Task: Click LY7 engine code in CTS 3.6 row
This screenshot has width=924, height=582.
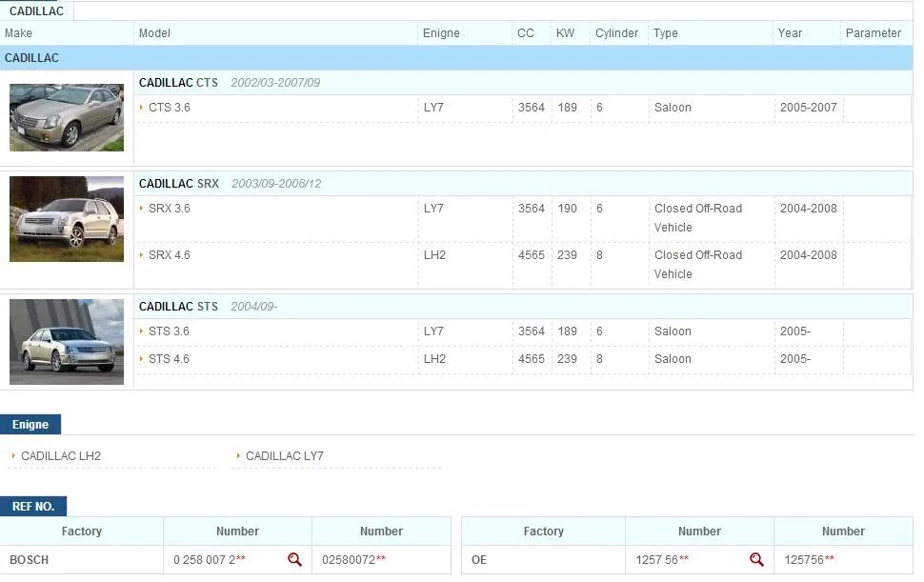Action: [x=433, y=108]
